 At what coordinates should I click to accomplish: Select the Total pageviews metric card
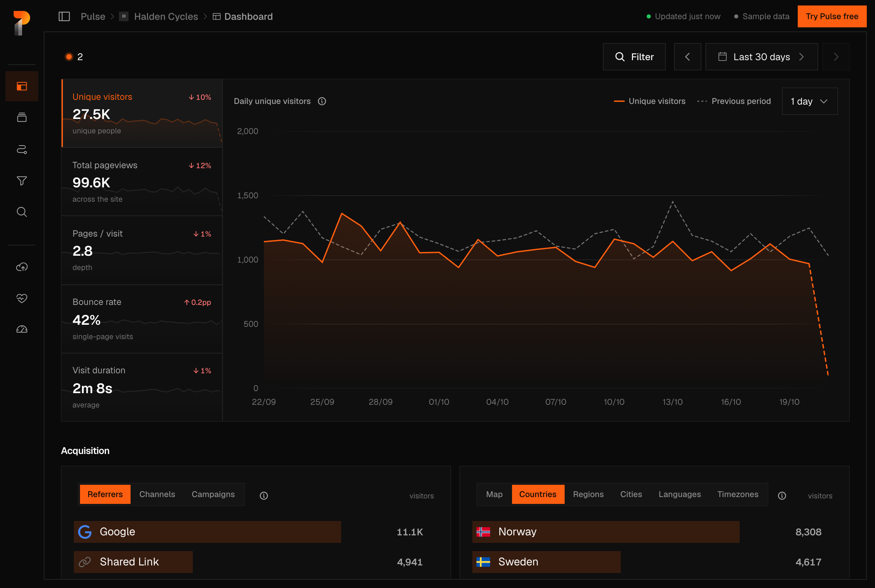coord(142,182)
